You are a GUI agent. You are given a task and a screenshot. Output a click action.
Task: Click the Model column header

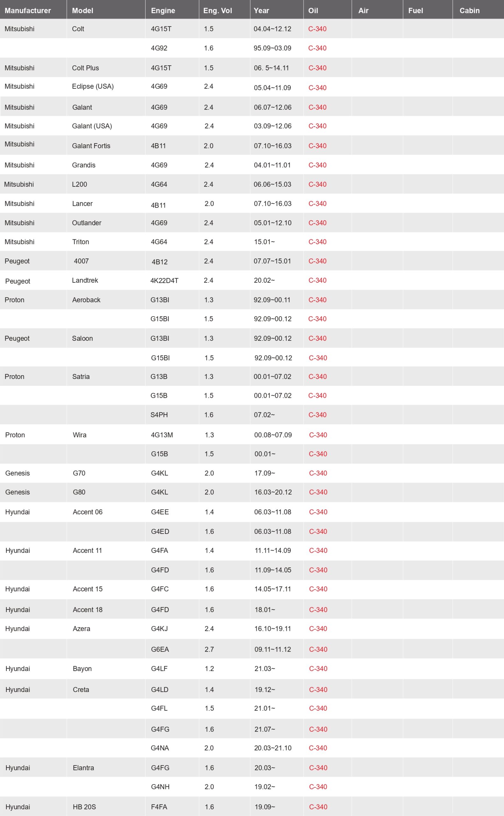point(82,10)
